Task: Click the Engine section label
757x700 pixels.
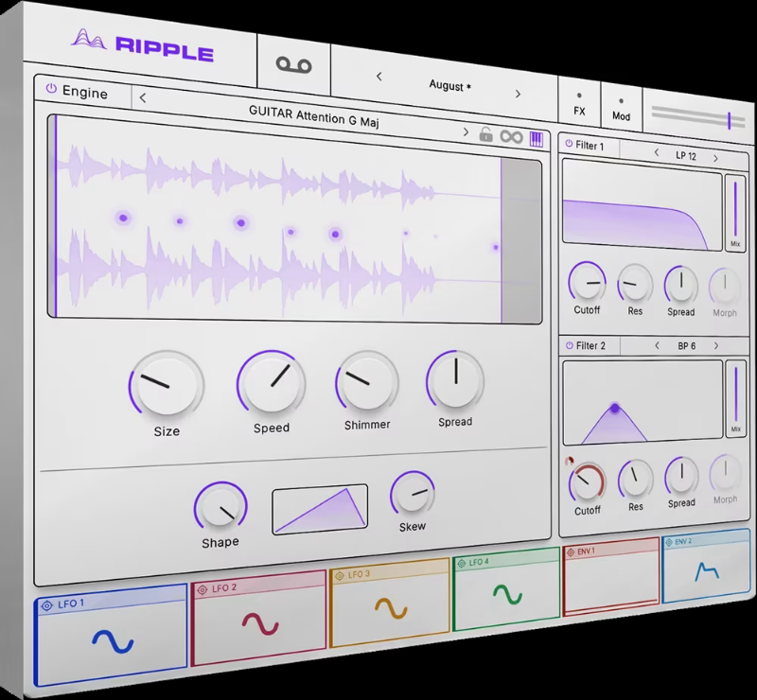Action: 85,92
